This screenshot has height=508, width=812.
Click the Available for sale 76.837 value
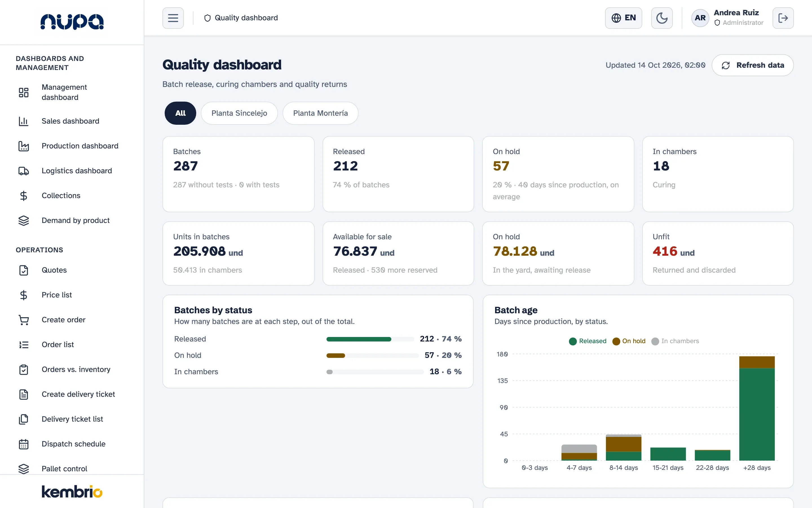[x=363, y=251]
